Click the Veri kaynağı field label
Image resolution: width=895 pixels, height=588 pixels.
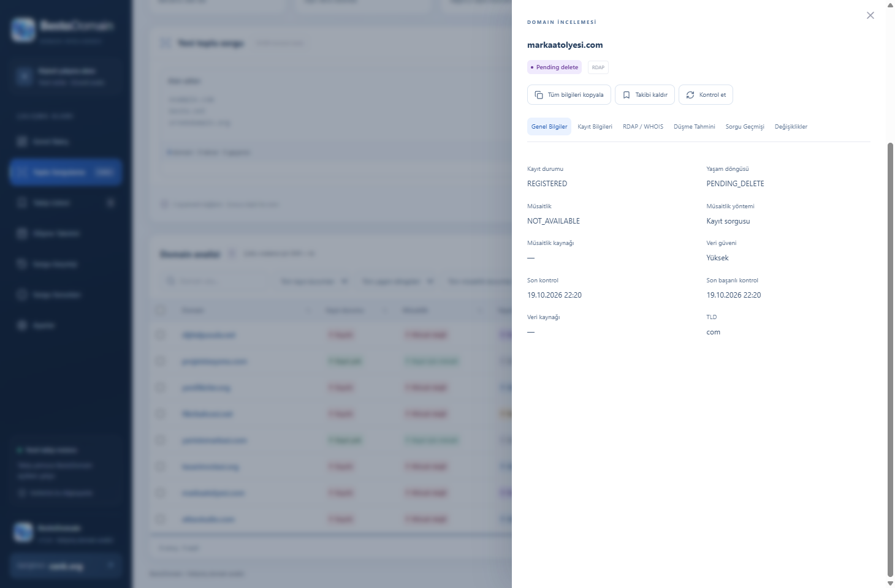[x=543, y=317]
